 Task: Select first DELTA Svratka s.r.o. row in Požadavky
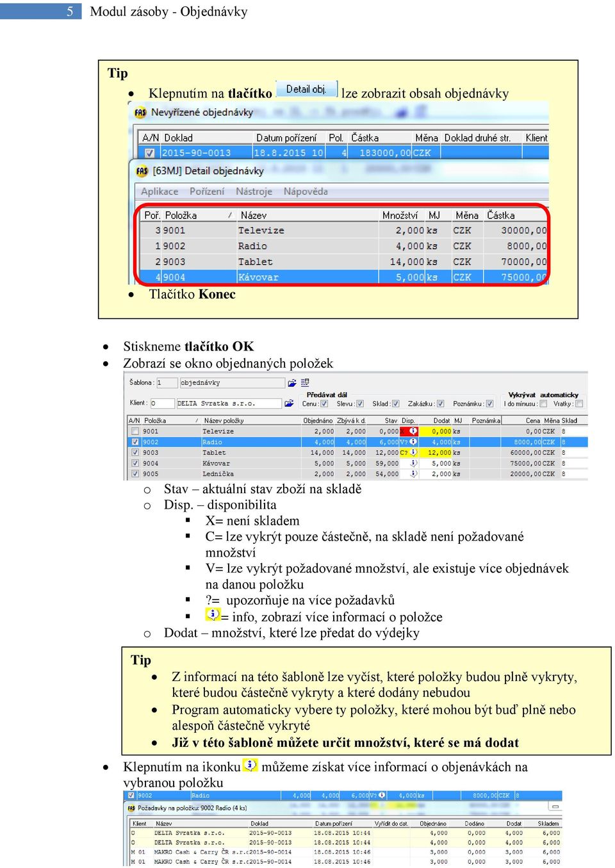[345, 833]
